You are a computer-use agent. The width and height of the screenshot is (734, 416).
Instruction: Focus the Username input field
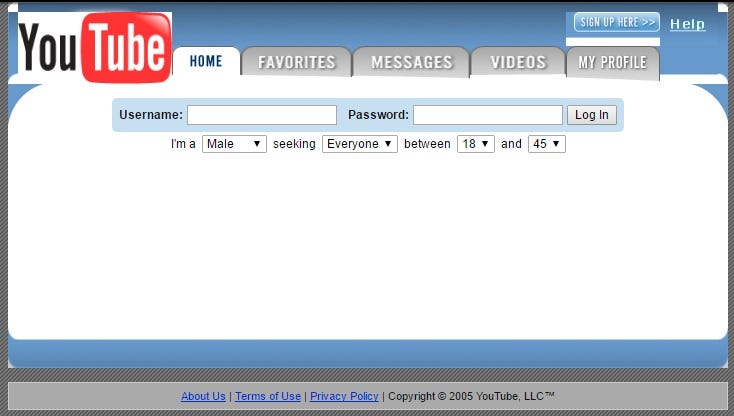pos(262,115)
